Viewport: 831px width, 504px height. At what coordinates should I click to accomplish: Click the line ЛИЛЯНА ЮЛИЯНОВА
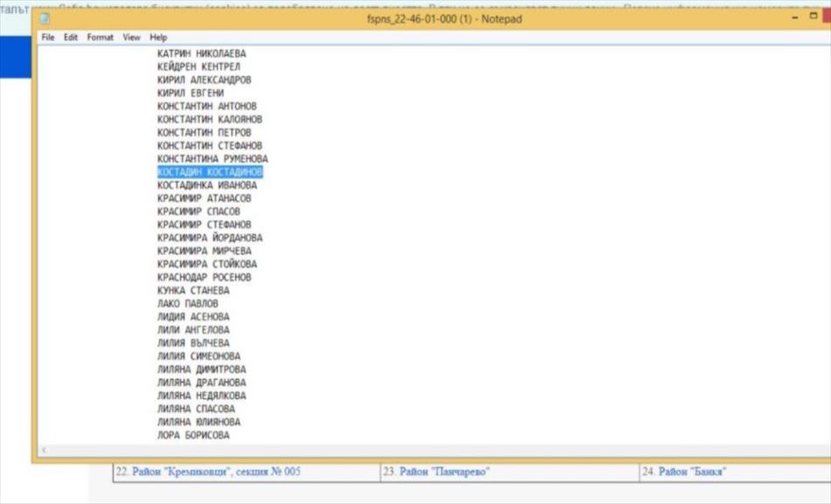pyautogui.click(x=198, y=422)
